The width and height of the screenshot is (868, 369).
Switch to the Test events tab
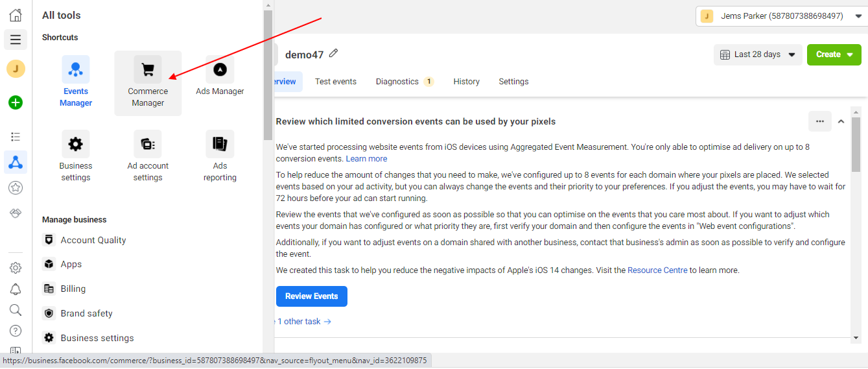(x=336, y=82)
